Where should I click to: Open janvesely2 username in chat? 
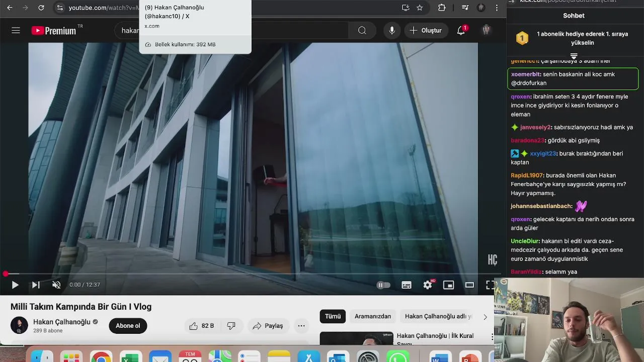(535, 128)
